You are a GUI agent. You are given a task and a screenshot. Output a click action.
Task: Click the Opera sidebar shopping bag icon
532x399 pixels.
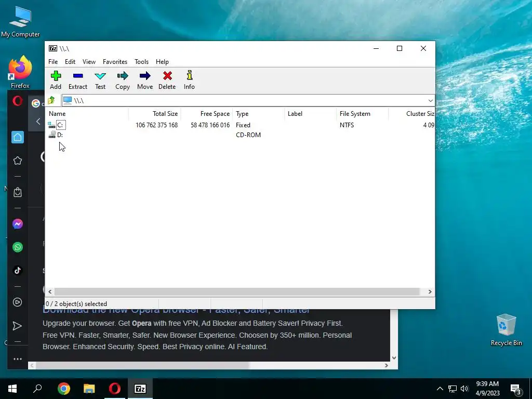[x=18, y=192]
